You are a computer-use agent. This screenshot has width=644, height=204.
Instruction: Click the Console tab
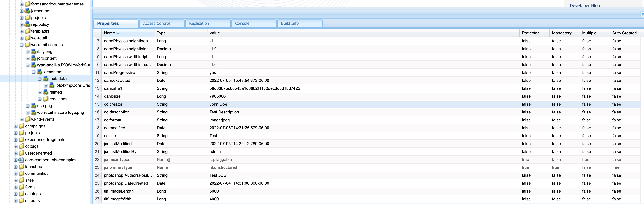[x=243, y=23]
